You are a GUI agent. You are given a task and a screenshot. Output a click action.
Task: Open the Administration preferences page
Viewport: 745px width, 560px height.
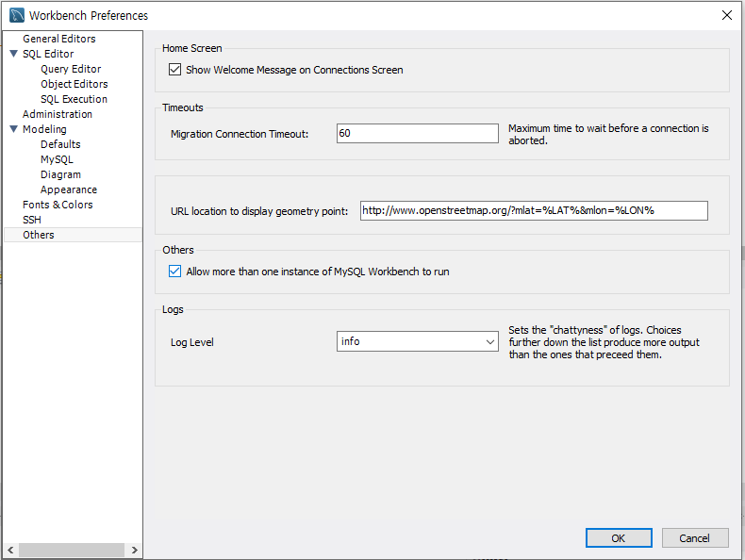57,114
